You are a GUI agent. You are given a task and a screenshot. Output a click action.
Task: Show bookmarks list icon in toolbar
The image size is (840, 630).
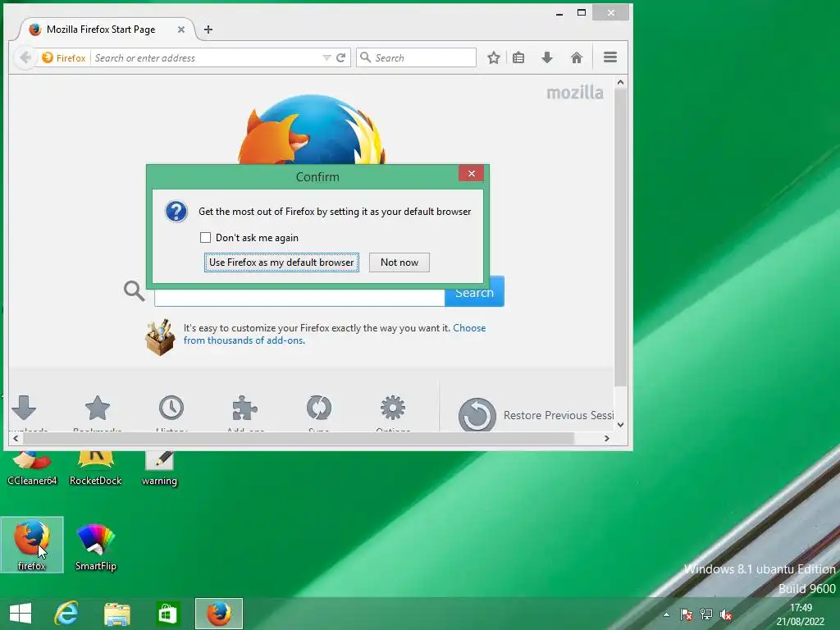518,58
